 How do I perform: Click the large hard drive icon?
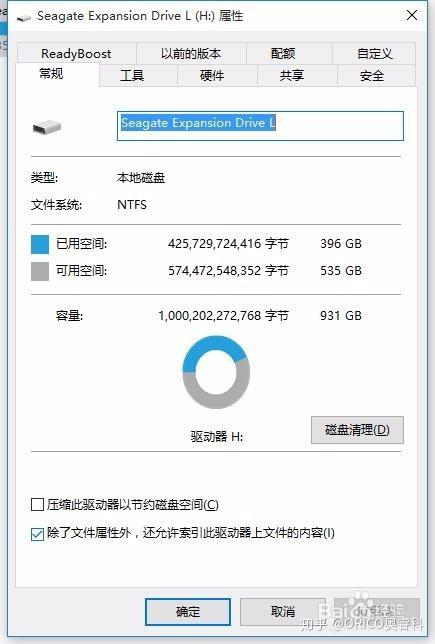click(x=47, y=127)
